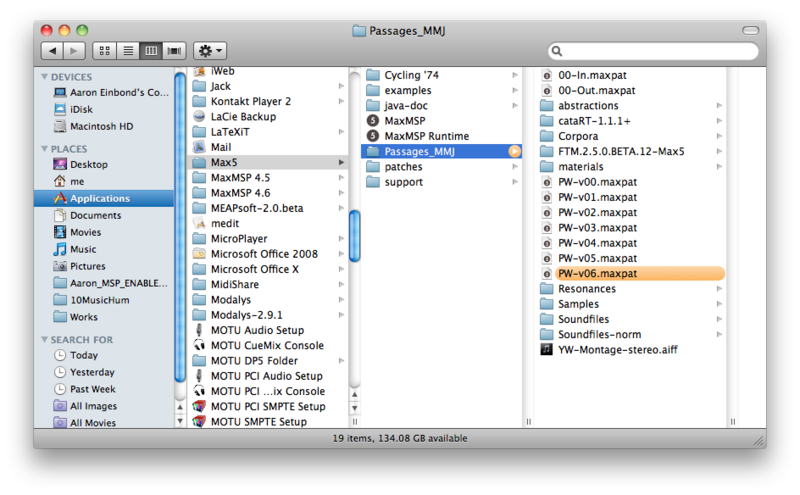Open Desktop in the sidebar
Screen dimensions: 800x495
[x=81, y=164]
